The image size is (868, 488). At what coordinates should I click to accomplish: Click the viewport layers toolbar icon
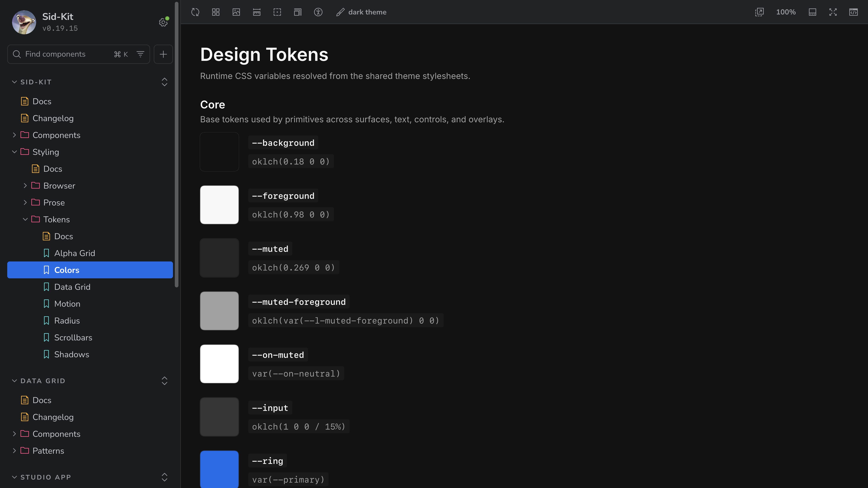point(298,12)
